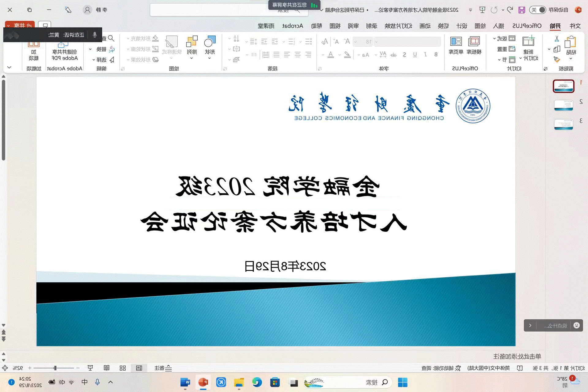
Task: Click the 共享 share button
Action: tap(20, 25)
